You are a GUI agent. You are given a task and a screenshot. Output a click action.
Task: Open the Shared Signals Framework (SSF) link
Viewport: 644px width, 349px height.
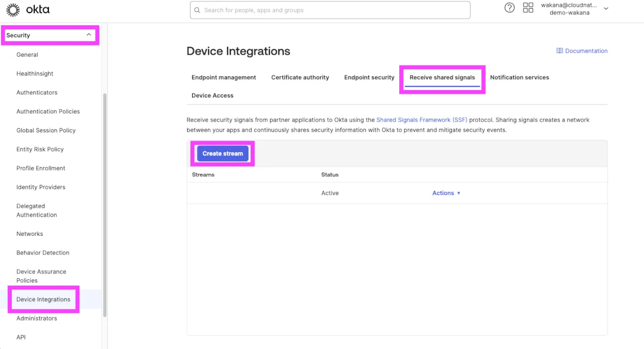(x=421, y=120)
